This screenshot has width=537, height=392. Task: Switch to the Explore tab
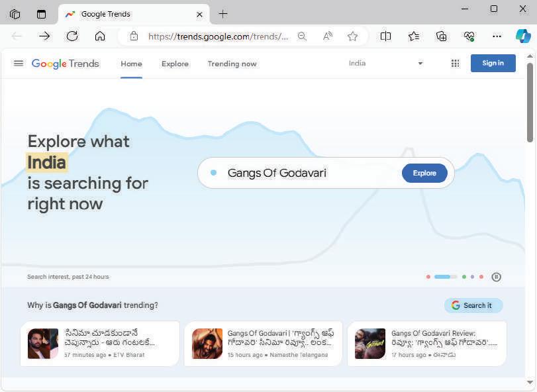[x=175, y=64]
